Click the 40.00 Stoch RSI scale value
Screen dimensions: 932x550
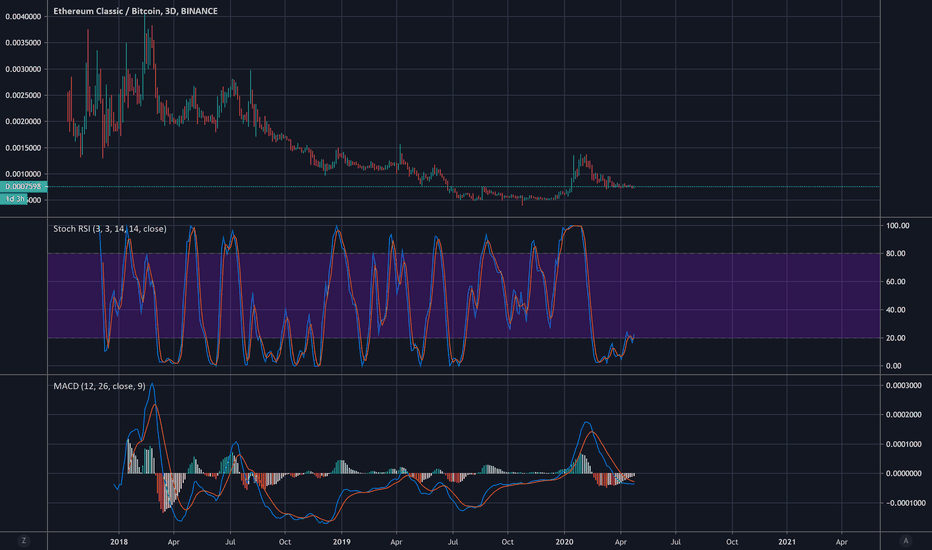point(896,310)
